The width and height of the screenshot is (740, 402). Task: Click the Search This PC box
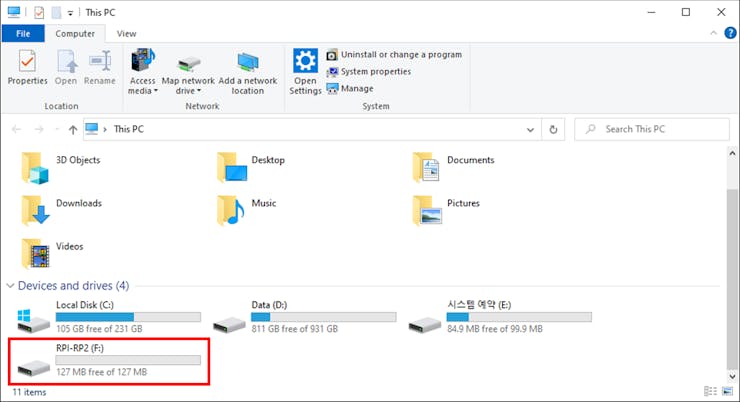(652, 129)
